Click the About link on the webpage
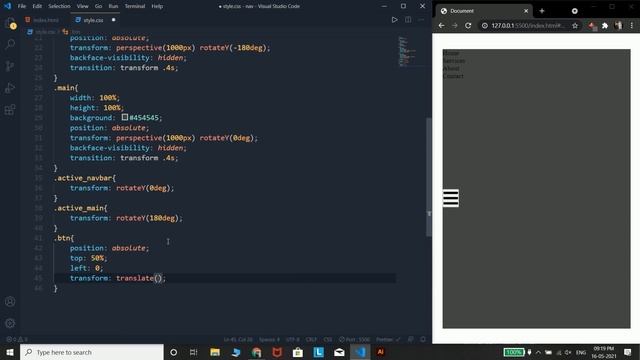The height and width of the screenshot is (360, 640). coord(451,68)
